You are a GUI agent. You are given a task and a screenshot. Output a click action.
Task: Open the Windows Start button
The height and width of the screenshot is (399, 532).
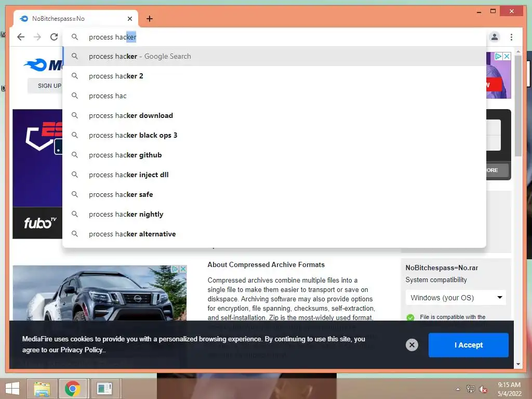point(12,389)
